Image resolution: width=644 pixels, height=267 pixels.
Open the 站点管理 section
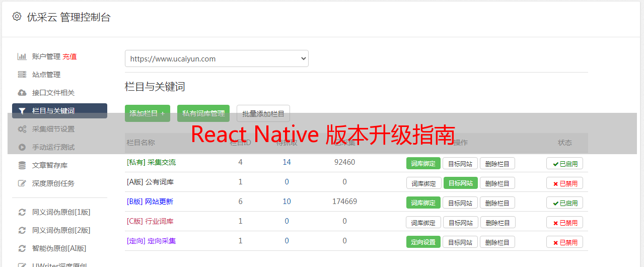[x=46, y=75]
